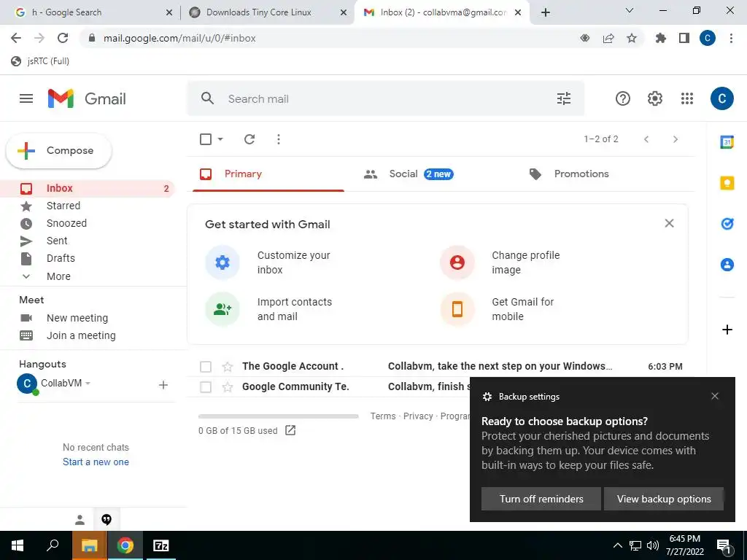Open the Gmail main menu hamburger
The image size is (747, 560).
click(x=26, y=98)
